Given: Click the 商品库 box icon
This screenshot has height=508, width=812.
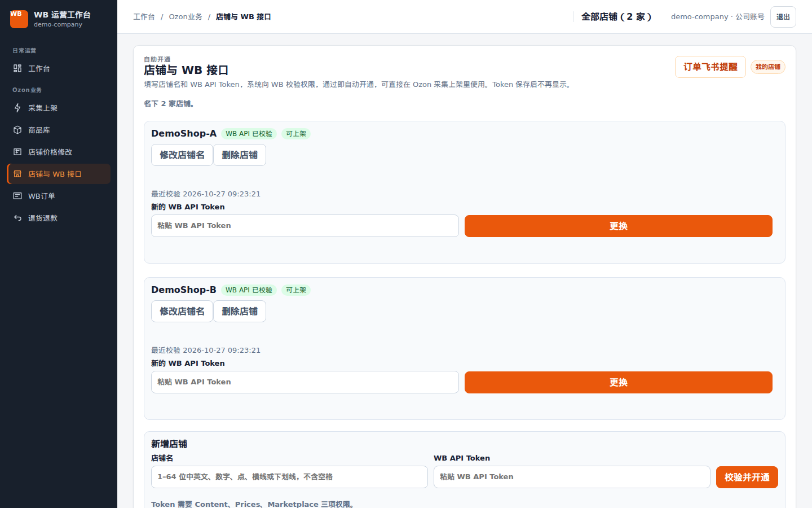Looking at the screenshot, I should click(x=17, y=130).
